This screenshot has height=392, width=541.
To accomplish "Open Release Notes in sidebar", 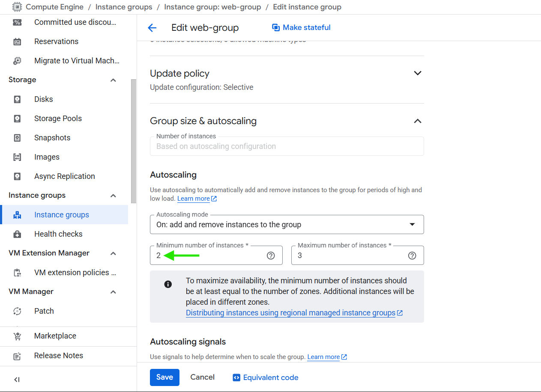I will [59, 356].
